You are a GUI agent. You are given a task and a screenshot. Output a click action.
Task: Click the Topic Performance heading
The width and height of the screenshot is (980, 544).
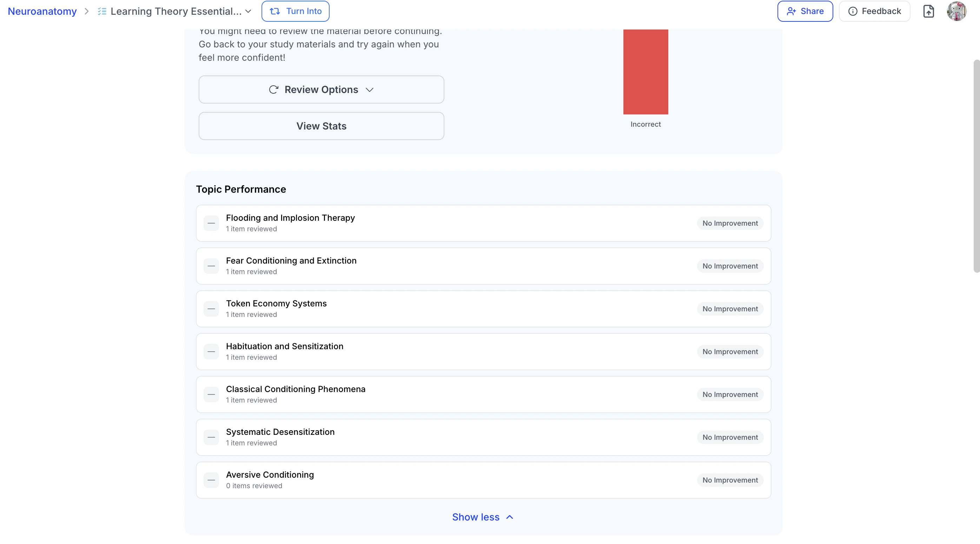coord(241,189)
